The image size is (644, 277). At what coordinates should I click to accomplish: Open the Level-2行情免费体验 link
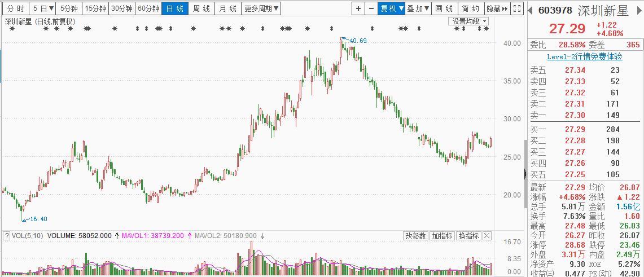coord(585,56)
